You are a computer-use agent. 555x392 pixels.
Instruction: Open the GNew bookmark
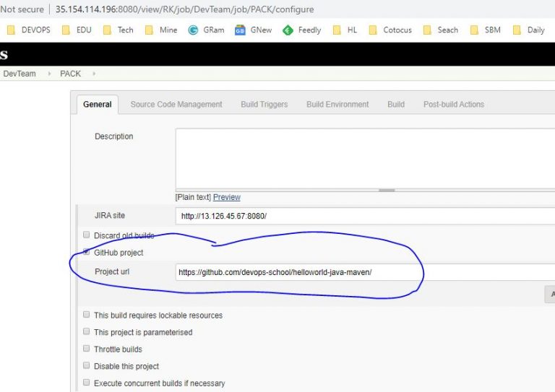(x=254, y=30)
